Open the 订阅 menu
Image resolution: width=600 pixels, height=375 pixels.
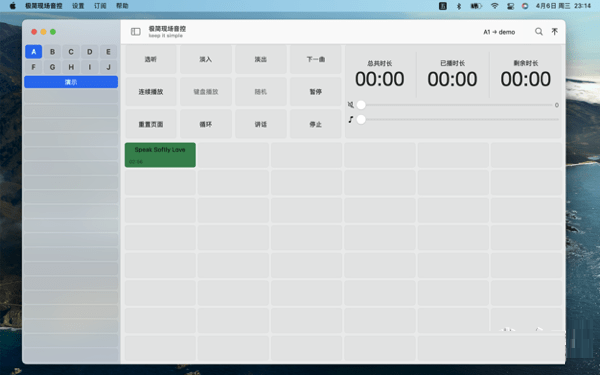tap(100, 6)
